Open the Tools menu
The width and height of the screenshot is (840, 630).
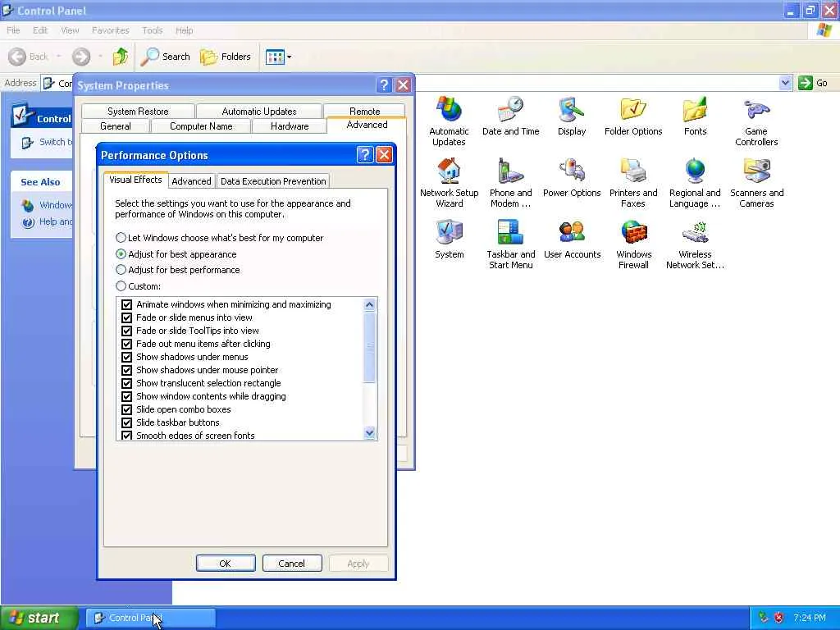152,30
